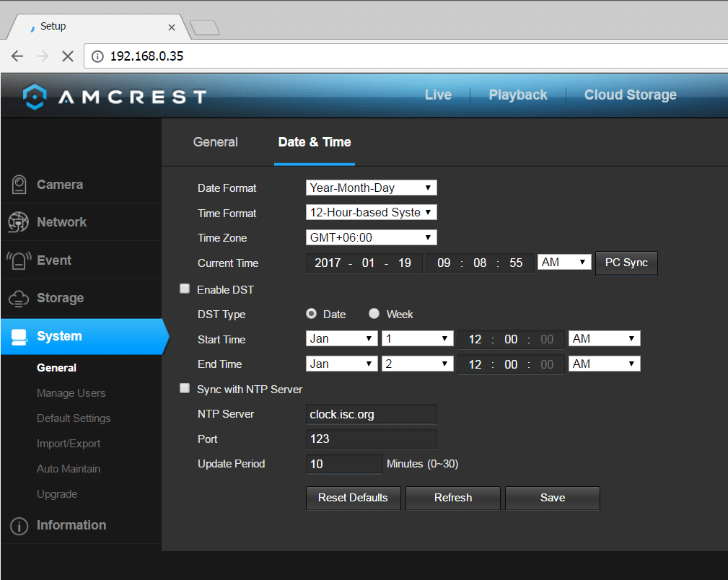
Task: Click the Network globe icon
Action: 19,222
